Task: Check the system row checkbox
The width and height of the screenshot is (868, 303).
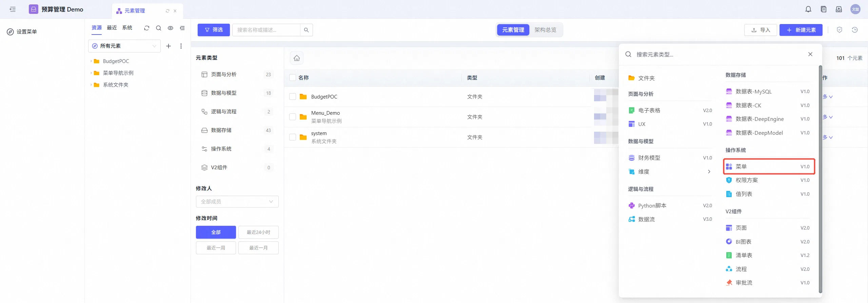Action: click(x=293, y=137)
